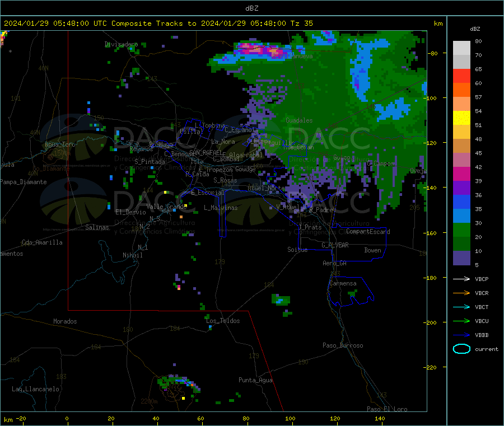Click the Nihuil location label
Image resolution: width=504 pixels, height=426 pixels.
132,255
